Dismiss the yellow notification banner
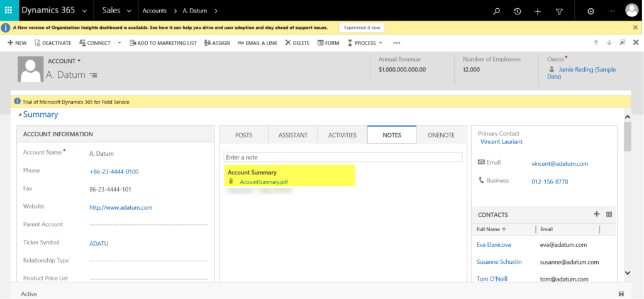 pyautogui.click(x=635, y=28)
